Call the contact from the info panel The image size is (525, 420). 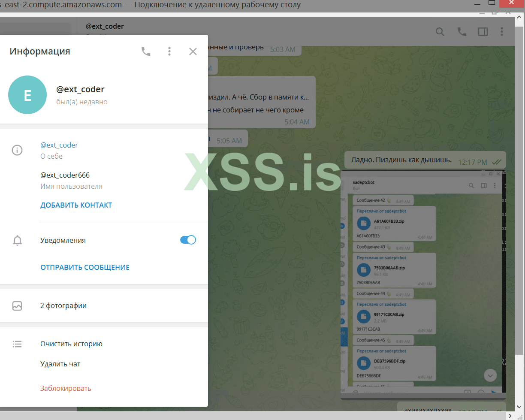(x=146, y=51)
